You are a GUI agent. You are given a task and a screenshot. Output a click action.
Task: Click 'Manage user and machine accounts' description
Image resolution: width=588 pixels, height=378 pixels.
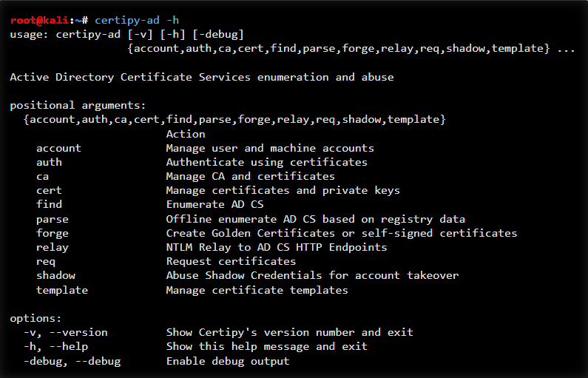coord(270,148)
